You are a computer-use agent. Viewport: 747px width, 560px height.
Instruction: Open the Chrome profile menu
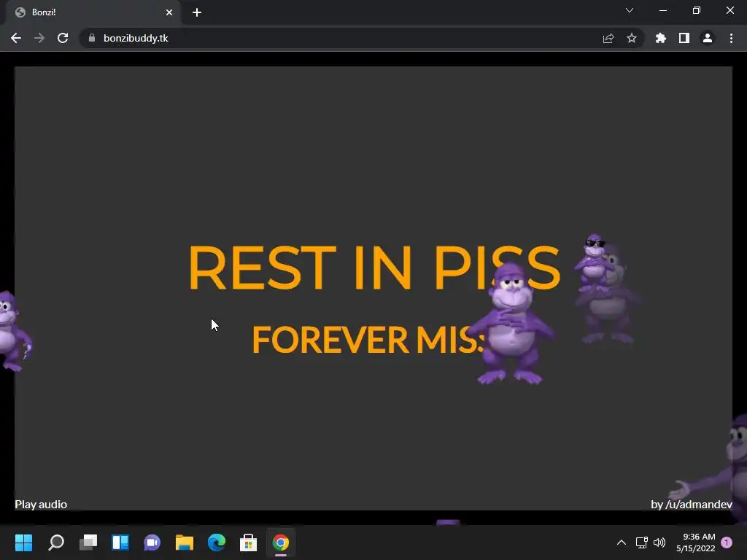point(708,38)
